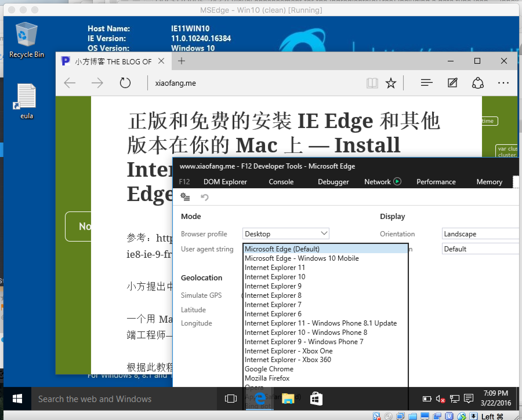Select IE 10 - Windows Phone 8

click(x=325, y=332)
